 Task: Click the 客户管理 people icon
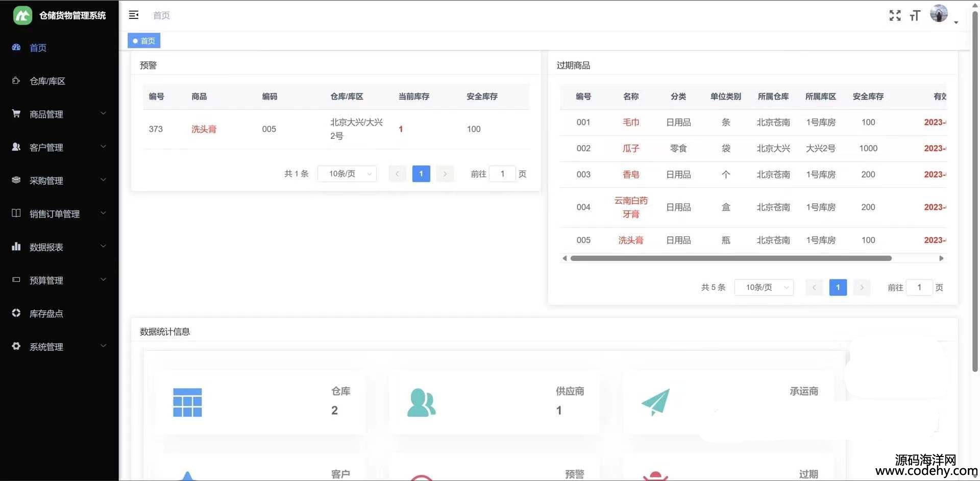tap(16, 147)
